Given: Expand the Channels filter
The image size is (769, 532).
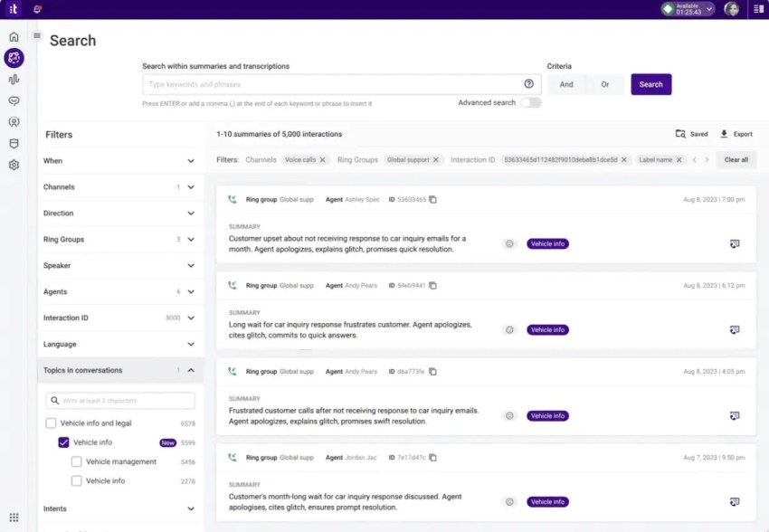Looking at the screenshot, I should point(119,186).
